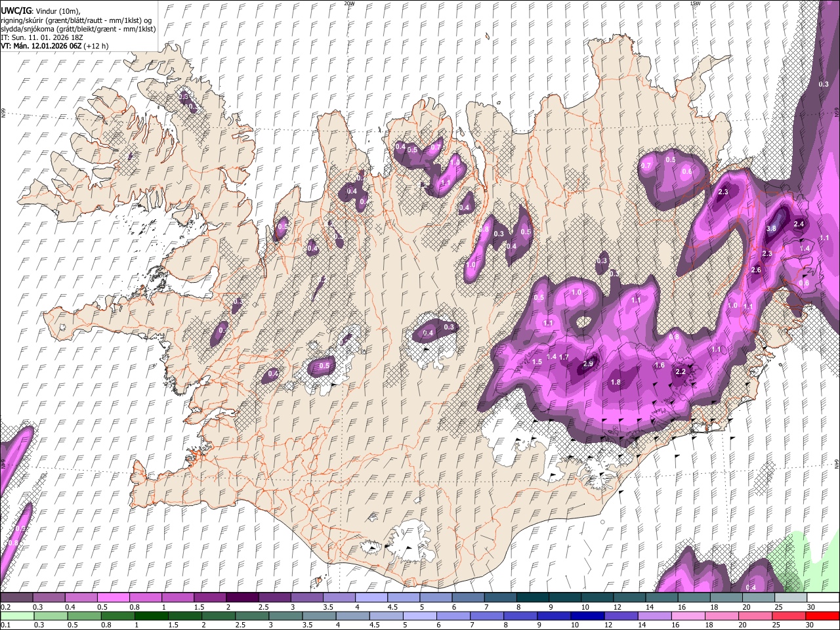Screen dimensions: 840x630
Task: Click the 1.6 snowfall value label
Action: (660, 365)
